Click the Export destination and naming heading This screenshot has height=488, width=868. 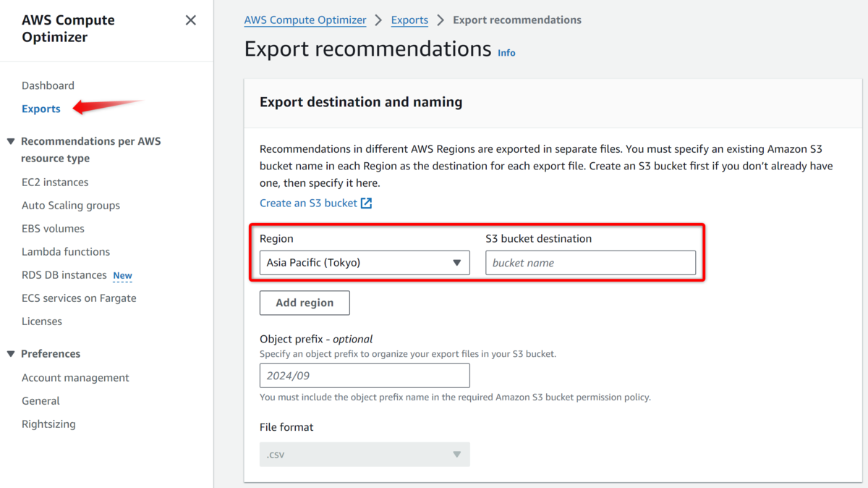pyautogui.click(x=361, y=102)
